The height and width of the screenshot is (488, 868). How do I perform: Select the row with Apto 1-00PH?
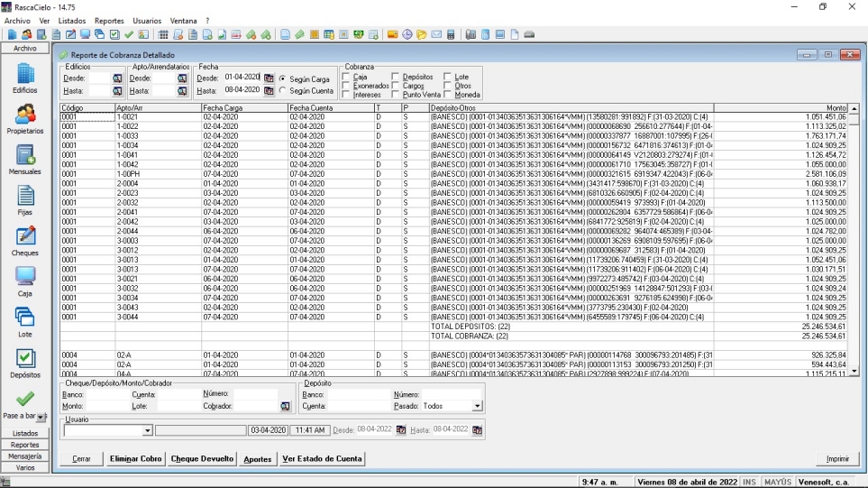(x=454, y=174)
